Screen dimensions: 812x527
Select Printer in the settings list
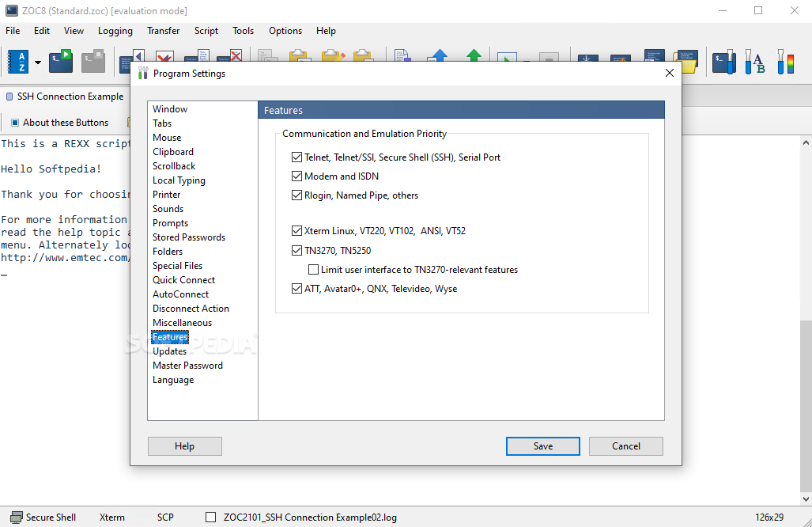(167, 195)
